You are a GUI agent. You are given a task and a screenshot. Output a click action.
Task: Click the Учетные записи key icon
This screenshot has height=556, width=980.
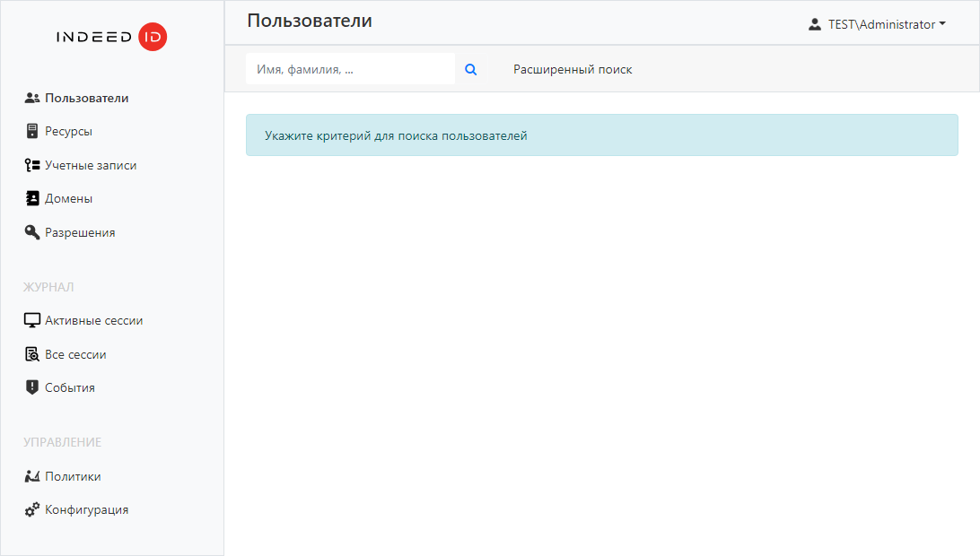pyautogui.click(x=32, y=166)
